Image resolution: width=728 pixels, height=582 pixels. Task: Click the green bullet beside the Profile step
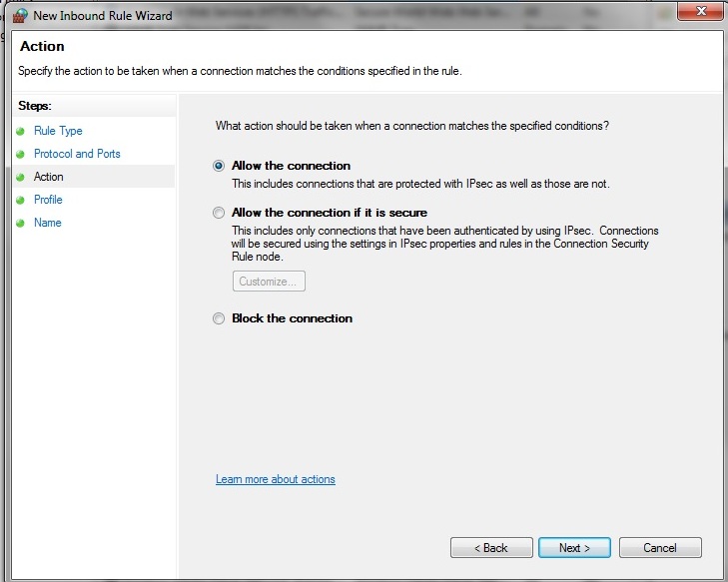point(19,200)
